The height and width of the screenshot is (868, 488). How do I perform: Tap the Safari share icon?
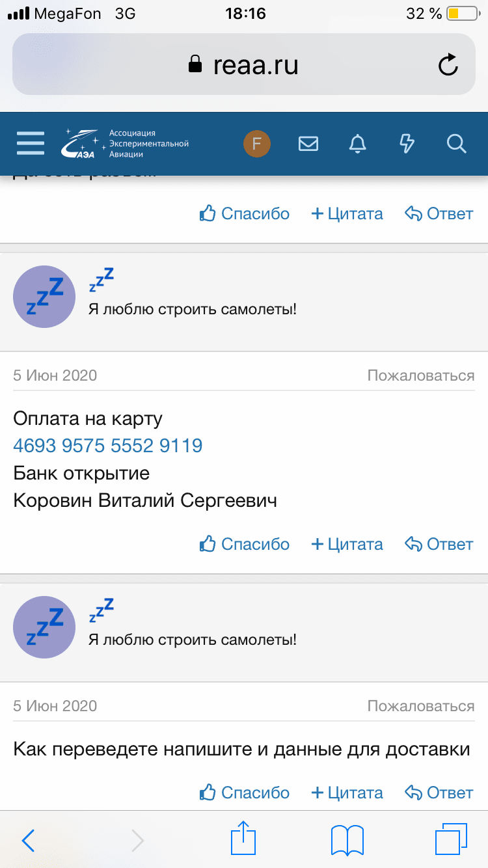coord(243,839)
